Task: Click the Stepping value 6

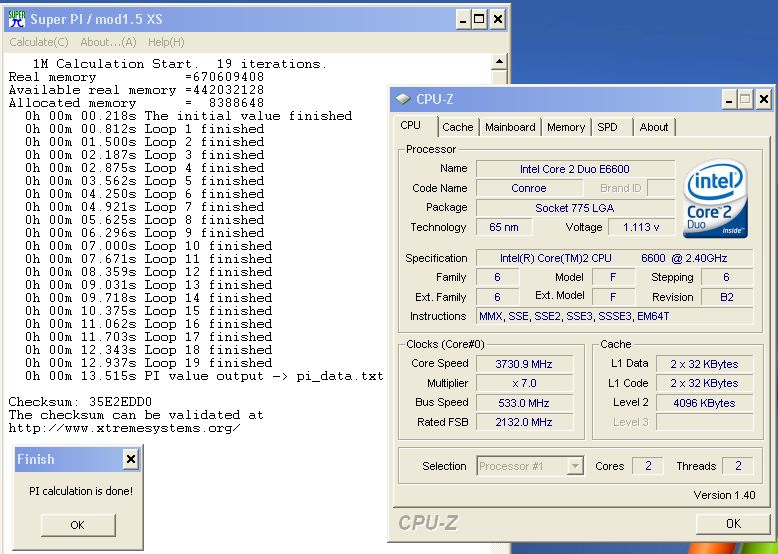Action: point(727,277)
